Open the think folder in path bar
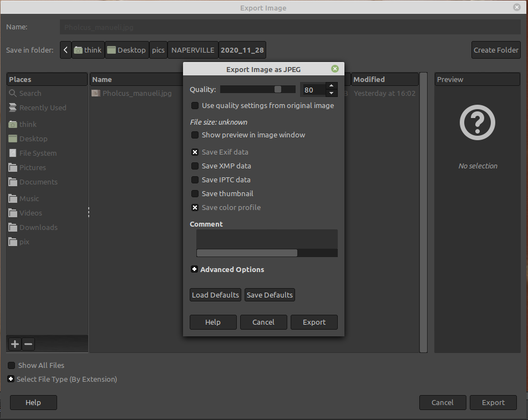 88,50
